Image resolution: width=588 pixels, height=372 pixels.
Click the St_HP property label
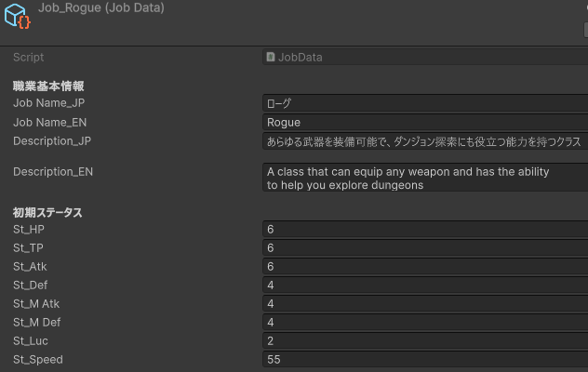click(31, 230)
